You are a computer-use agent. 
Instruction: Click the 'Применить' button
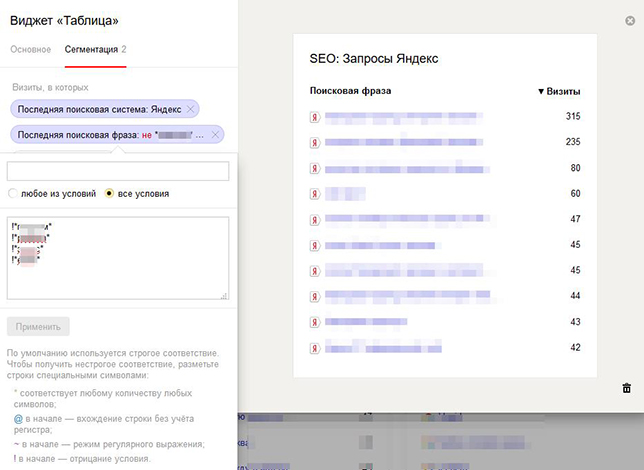(x=38, y=327)
